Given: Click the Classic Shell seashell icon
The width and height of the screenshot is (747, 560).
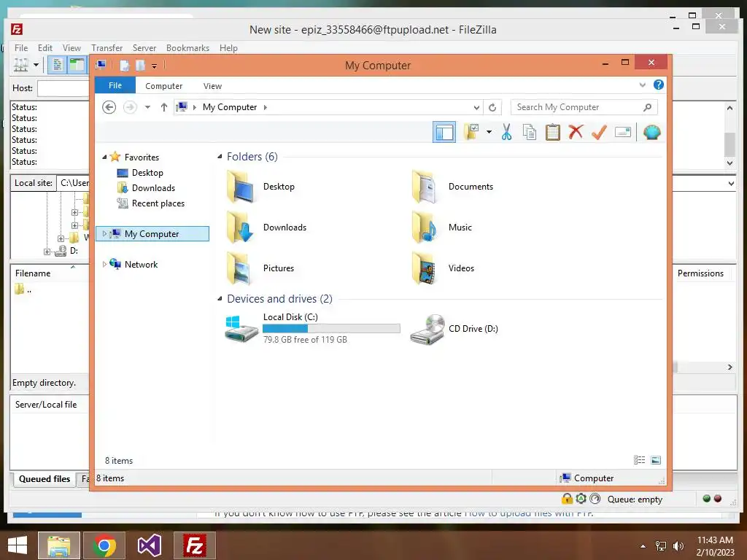Looking at the screenshot, I should point(651,132).
